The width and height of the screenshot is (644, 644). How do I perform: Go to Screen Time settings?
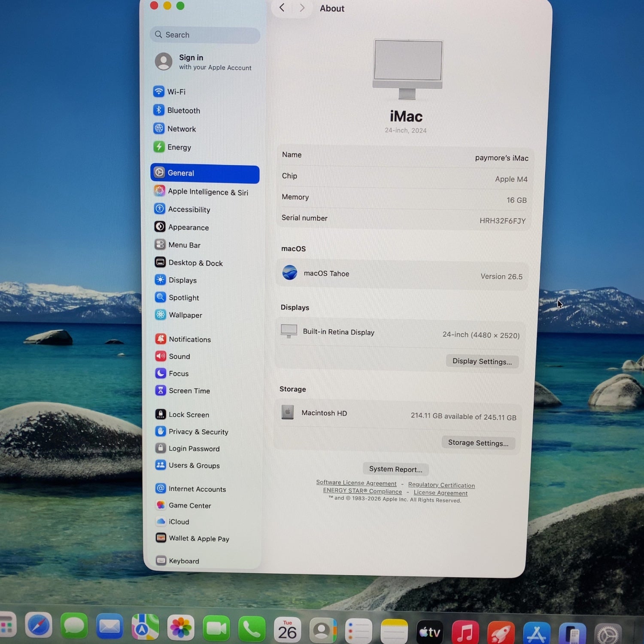coord(183,391)
